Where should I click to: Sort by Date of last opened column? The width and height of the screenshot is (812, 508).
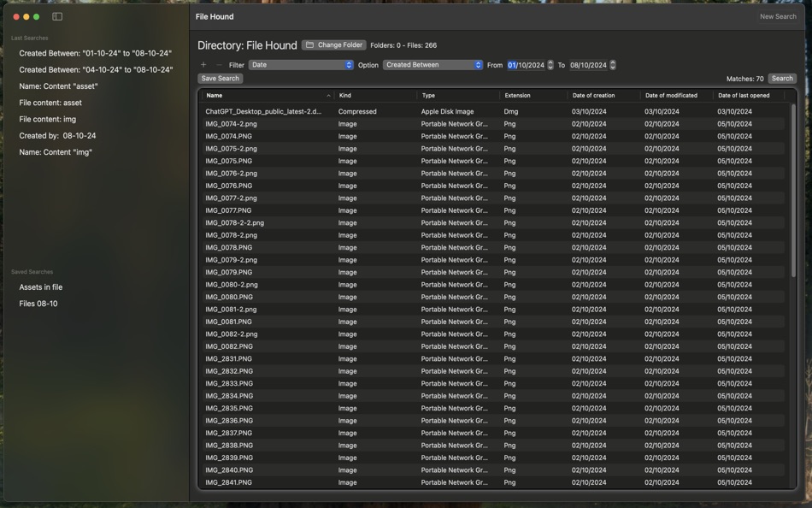click(748, 96)
